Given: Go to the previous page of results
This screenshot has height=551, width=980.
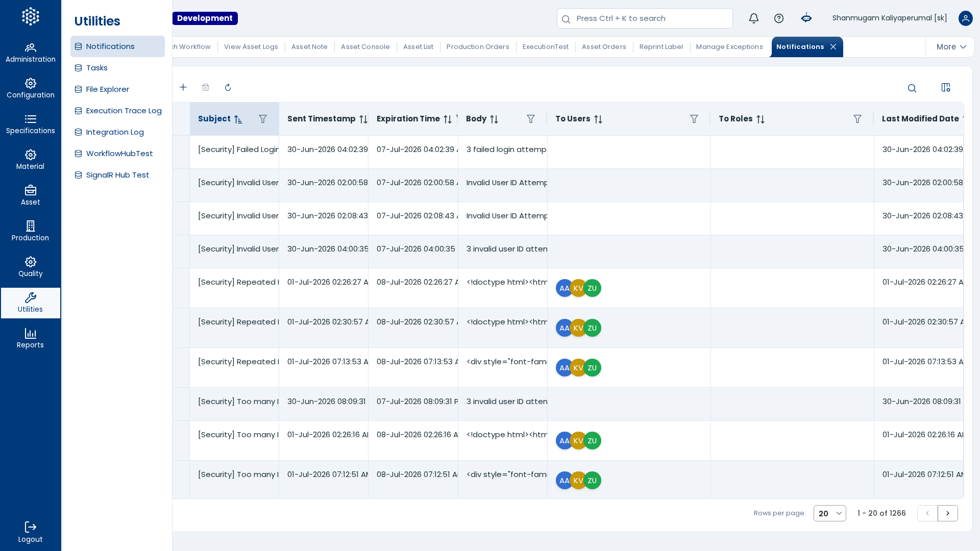Looking at the screenshot, I should [x=927, y=513].
